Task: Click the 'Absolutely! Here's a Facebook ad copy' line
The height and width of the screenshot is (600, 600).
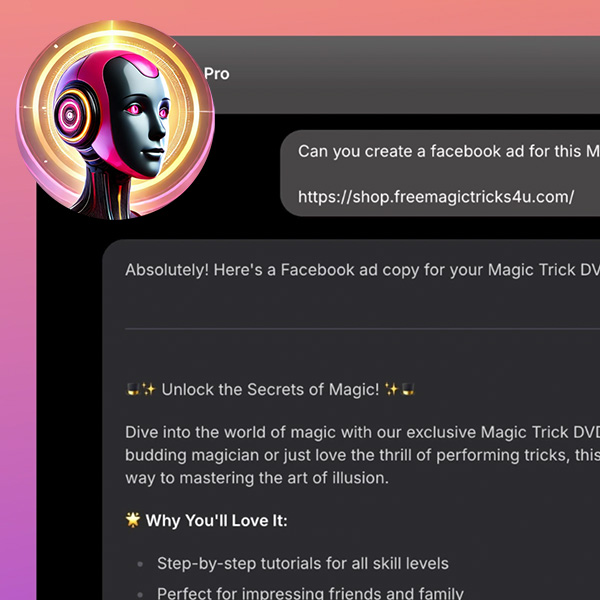Action: pyautogui.click(x=362, y=270)
